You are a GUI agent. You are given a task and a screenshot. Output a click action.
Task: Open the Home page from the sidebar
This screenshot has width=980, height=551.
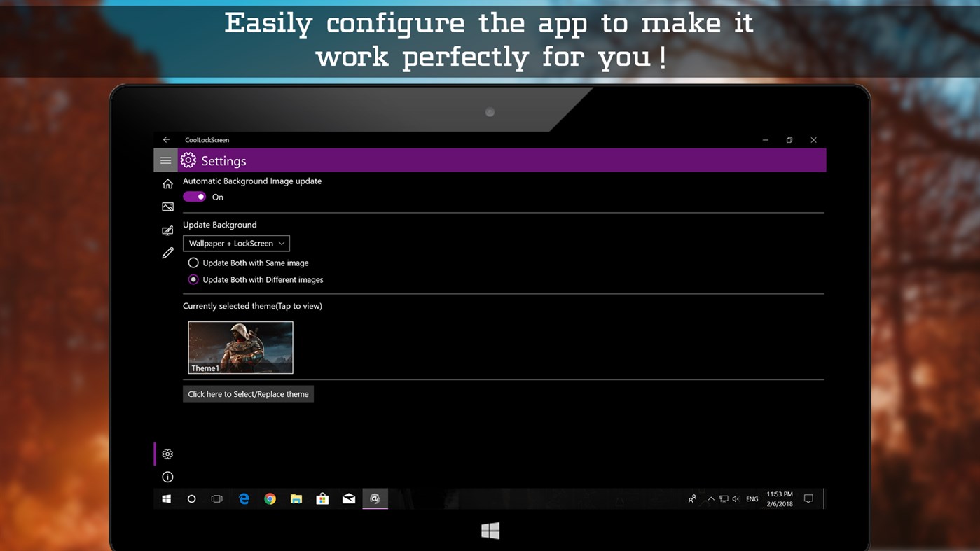167,183
